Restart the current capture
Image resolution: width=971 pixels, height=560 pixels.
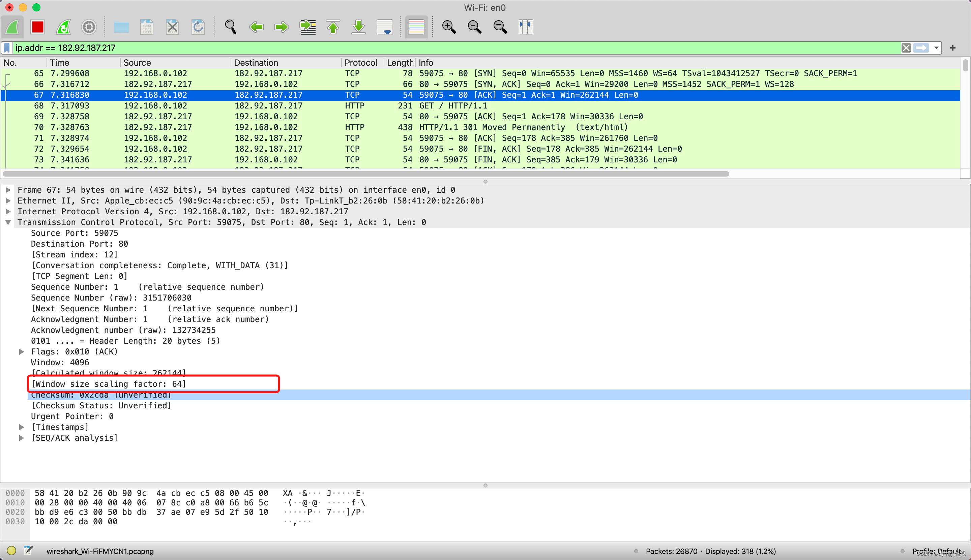[x=63, y=27]
